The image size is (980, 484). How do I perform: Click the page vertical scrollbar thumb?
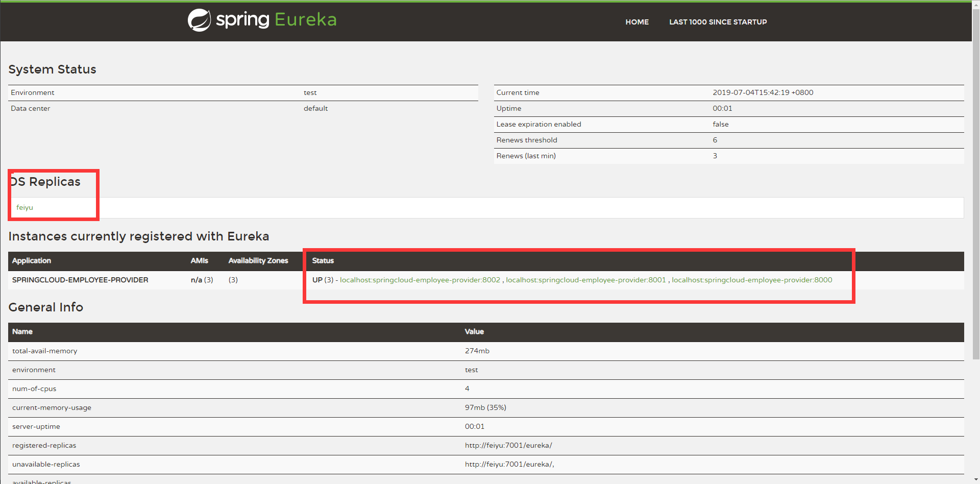[x=976, y=184]
